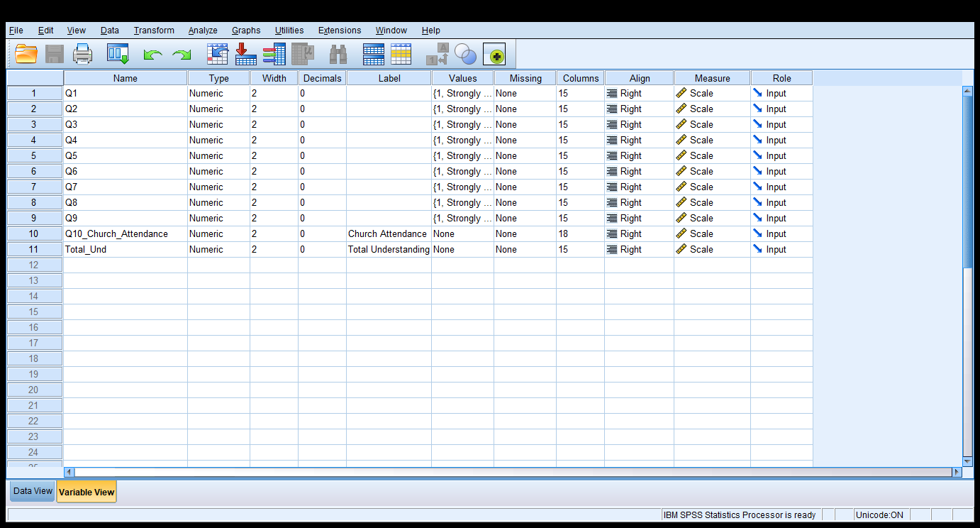
Task: Open the Transform menu
Action: [154, 31]
